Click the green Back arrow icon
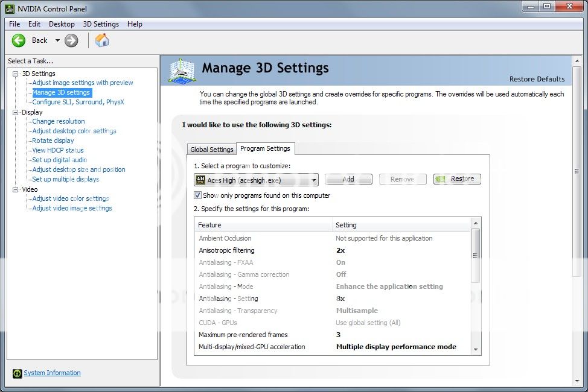 18,40
